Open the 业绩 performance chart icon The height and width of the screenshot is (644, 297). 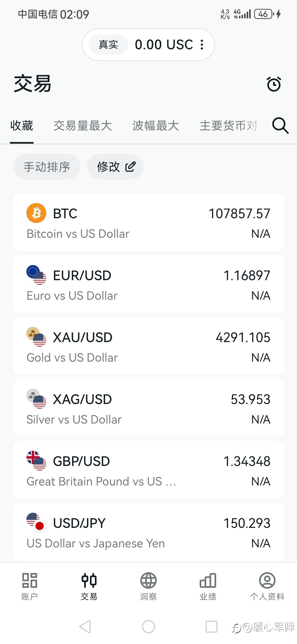[208, 581]
